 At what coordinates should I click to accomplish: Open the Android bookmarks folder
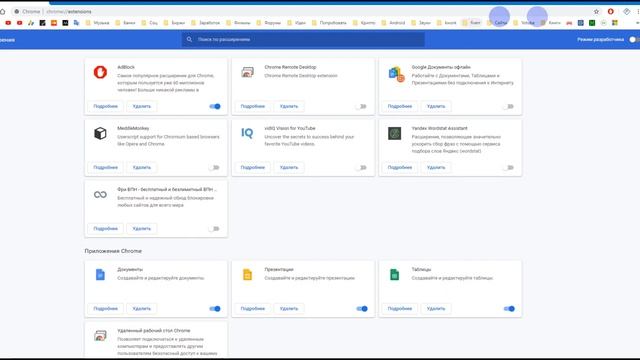[x=393, y=23]
